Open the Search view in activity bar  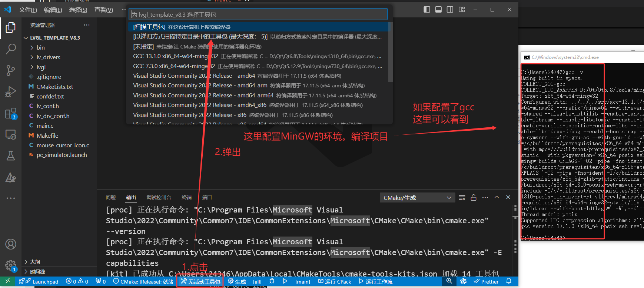tap(11, 48)
